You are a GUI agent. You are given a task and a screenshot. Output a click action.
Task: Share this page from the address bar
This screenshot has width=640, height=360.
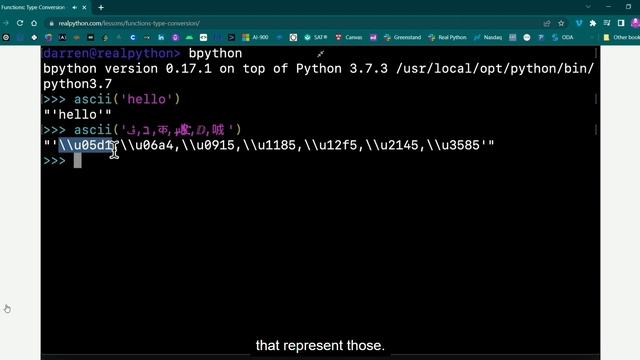[x=547, y=23]
